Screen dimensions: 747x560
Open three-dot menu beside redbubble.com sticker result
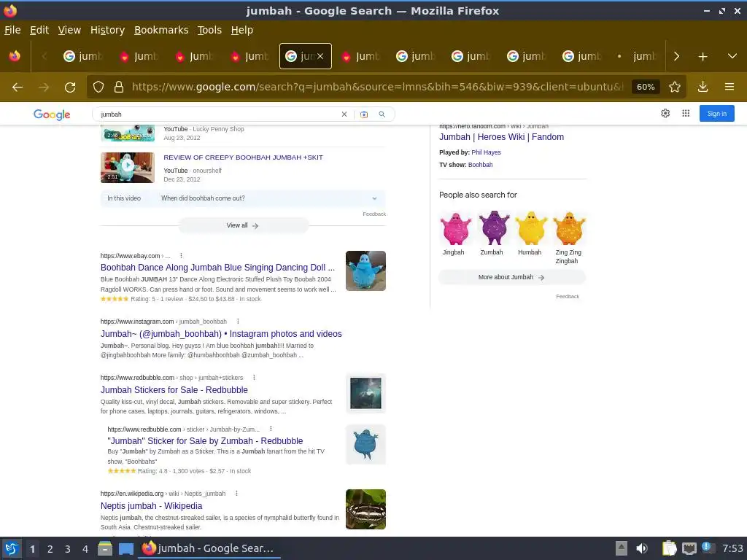pyautogui.click(x=271, y=429)
